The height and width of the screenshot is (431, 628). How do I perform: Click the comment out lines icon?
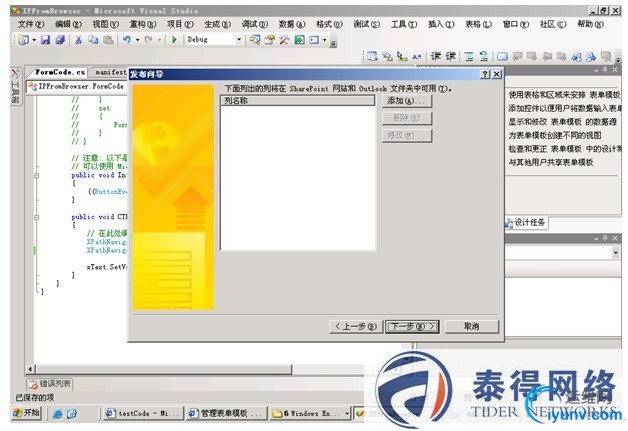point(469,56)
